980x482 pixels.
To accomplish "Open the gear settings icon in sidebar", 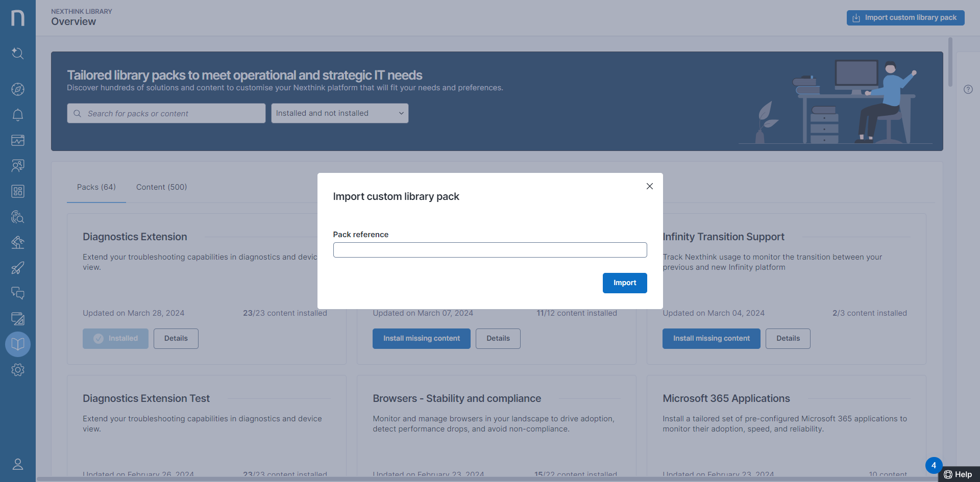I will pyautogui.click(x=18, y=370).
